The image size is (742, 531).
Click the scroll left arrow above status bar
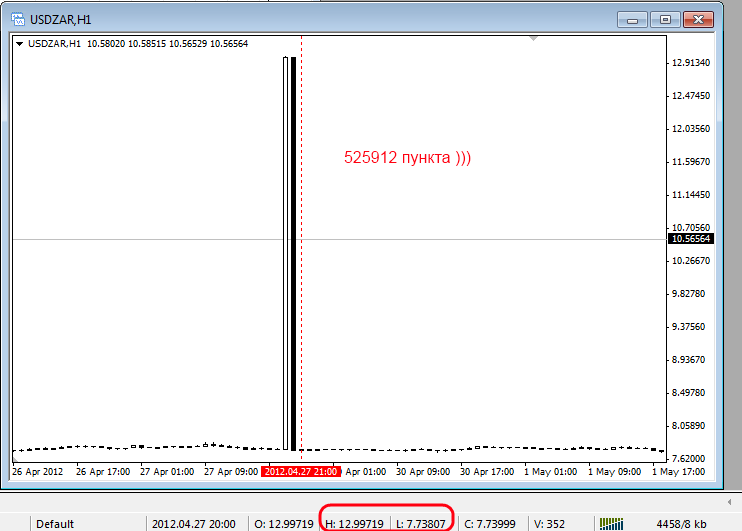(730, 502)
